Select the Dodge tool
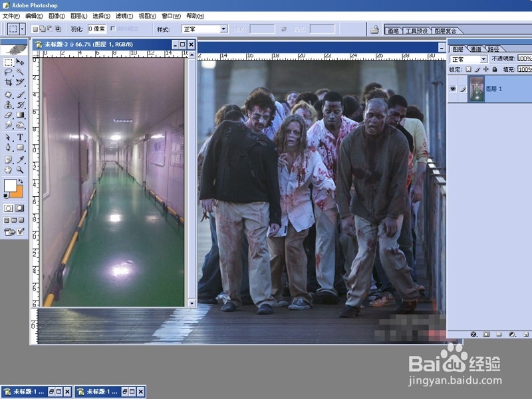 pyautogui.click(x=20, y=125)
